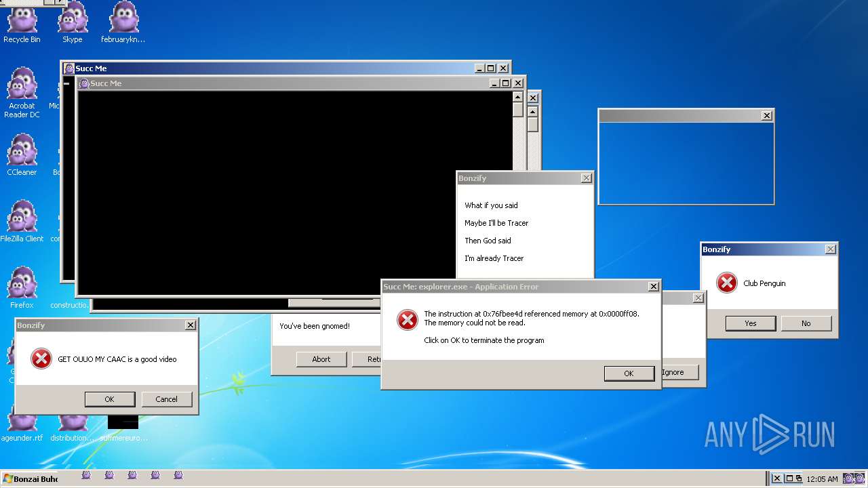Click 'GET OUUO MY CAAC is a good video' text
The image size is (868, 488).
[117, 359]
